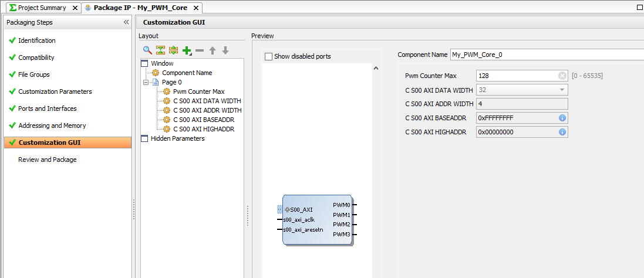Click the info icon beside C S00 AXI BASEADDR

pyautogui.click(x=562, y=118)
